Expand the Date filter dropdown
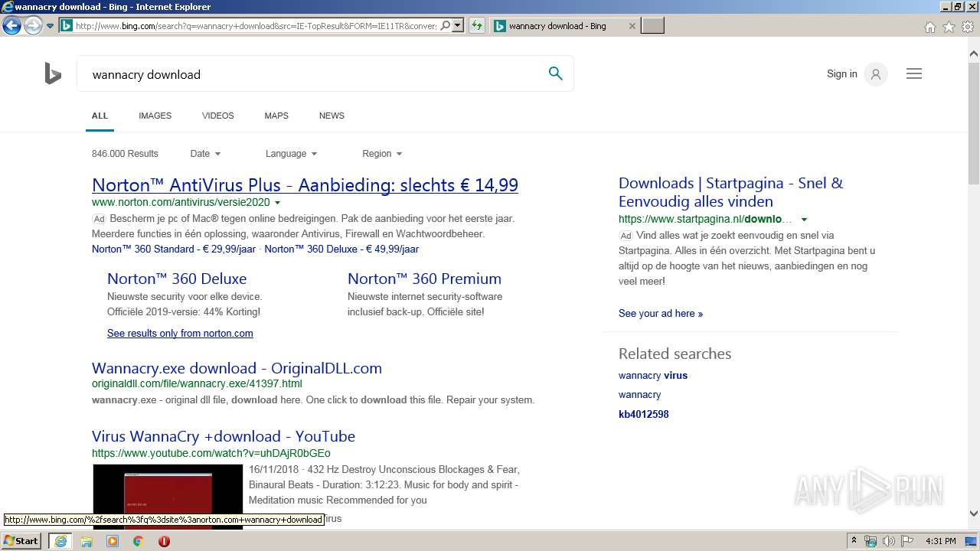 coord(205,154)
